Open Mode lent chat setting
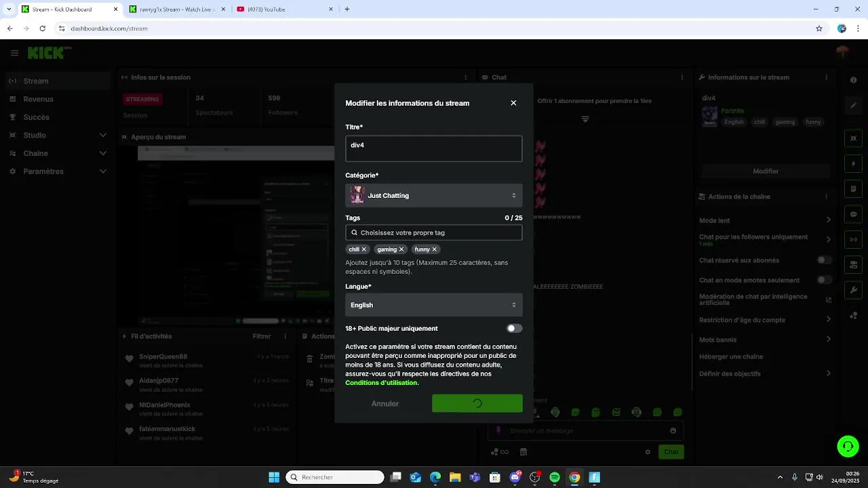The image size is (868, 488). coord(766,220)
